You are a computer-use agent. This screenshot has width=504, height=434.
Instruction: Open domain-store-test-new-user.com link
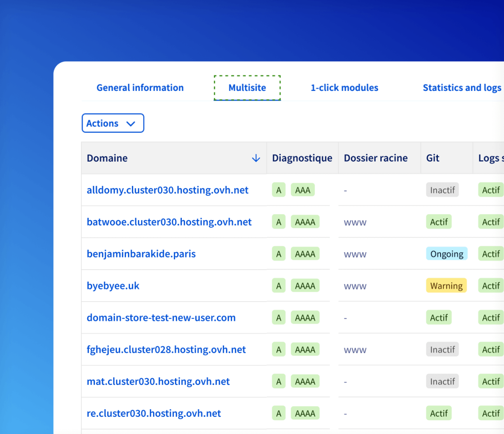(x=161, y=318)
